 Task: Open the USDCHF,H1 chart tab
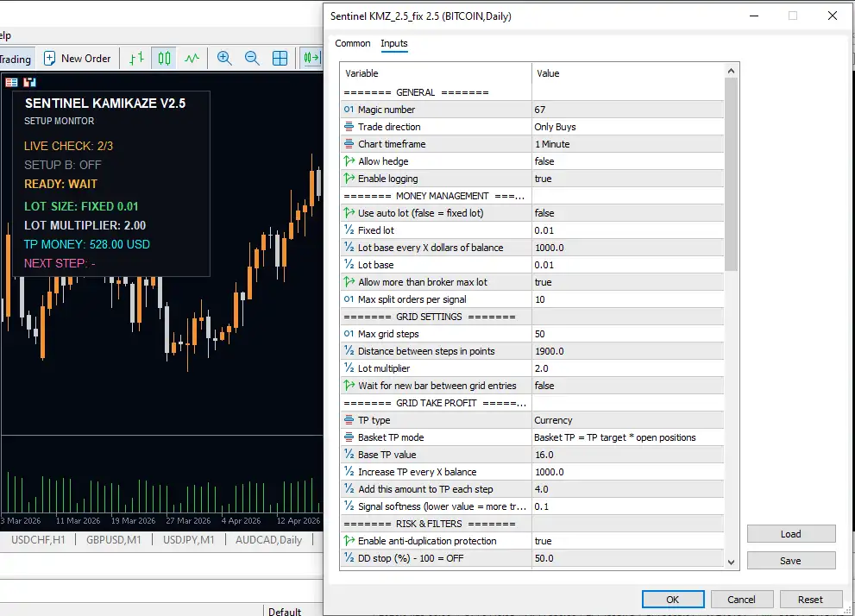pyautogui.click(x=38, y=540)
